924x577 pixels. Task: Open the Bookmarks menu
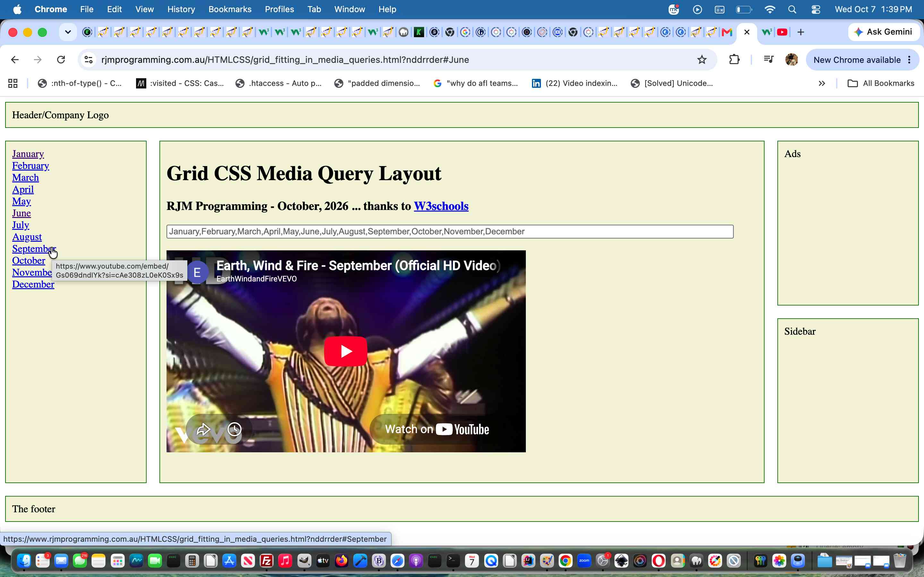[x=230, y=9]
